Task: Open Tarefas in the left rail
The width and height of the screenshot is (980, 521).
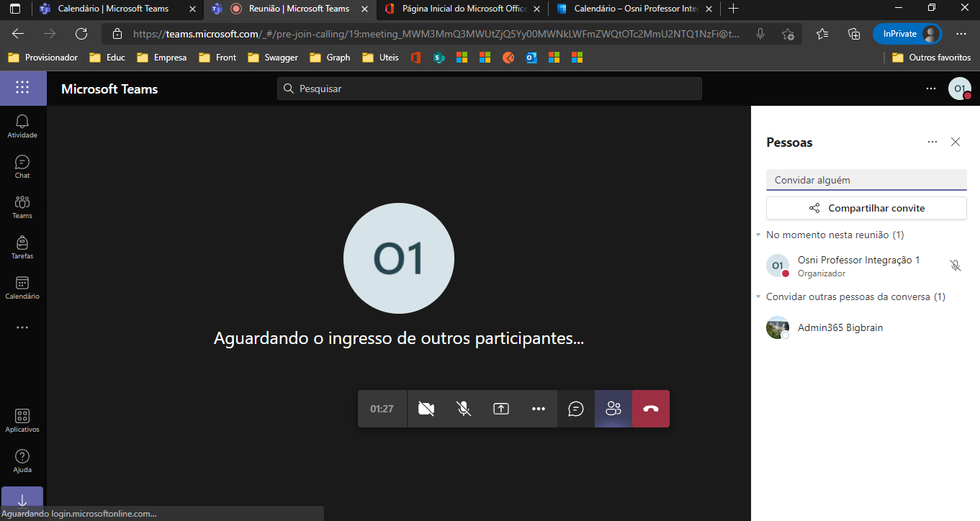Action: [x=22, y=247]
